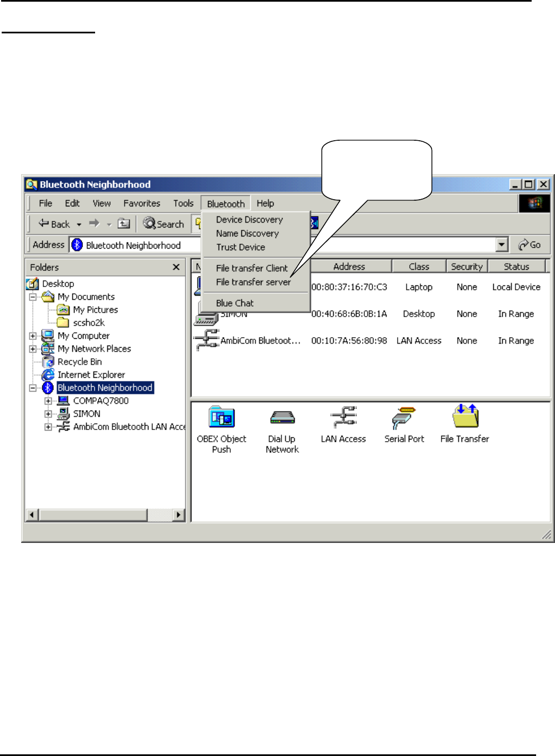Sort by the Class column header
The width and height of the screenshot is (555, 756).
419,266
